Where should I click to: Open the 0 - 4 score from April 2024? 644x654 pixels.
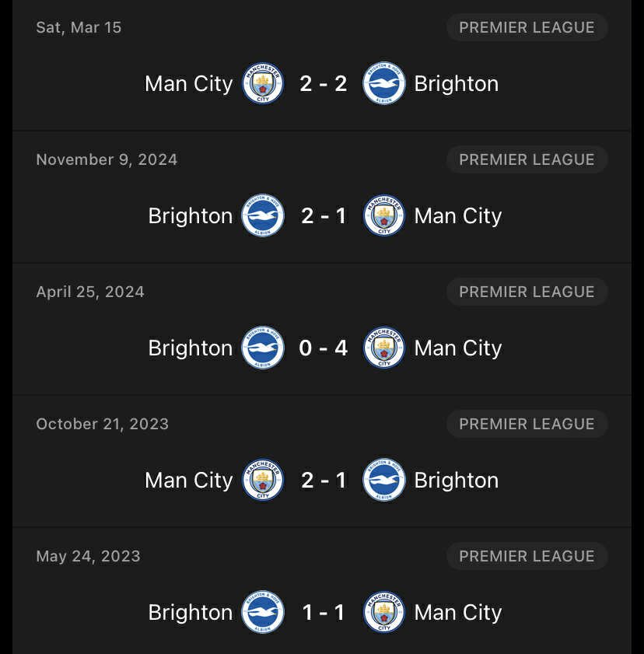pyautogui.click(x=324, y=348)
